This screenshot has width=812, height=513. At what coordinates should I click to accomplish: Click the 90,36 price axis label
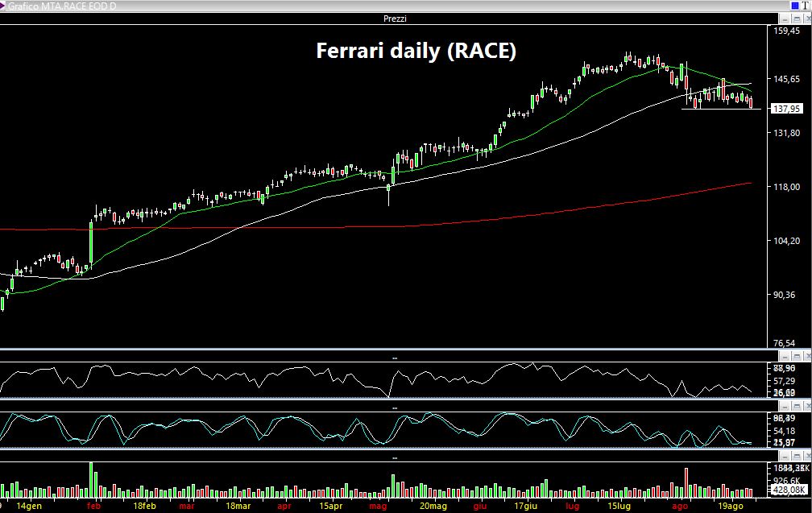coord(784,295)
